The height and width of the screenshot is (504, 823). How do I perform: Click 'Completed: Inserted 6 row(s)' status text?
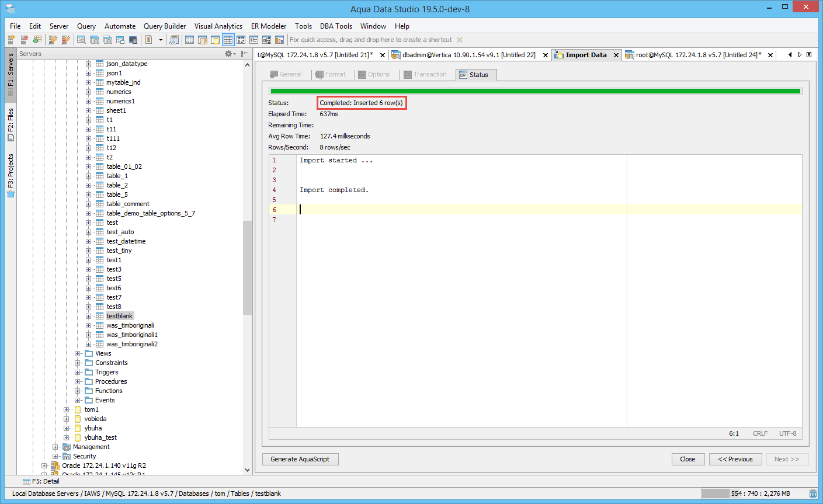pos(361,103)
